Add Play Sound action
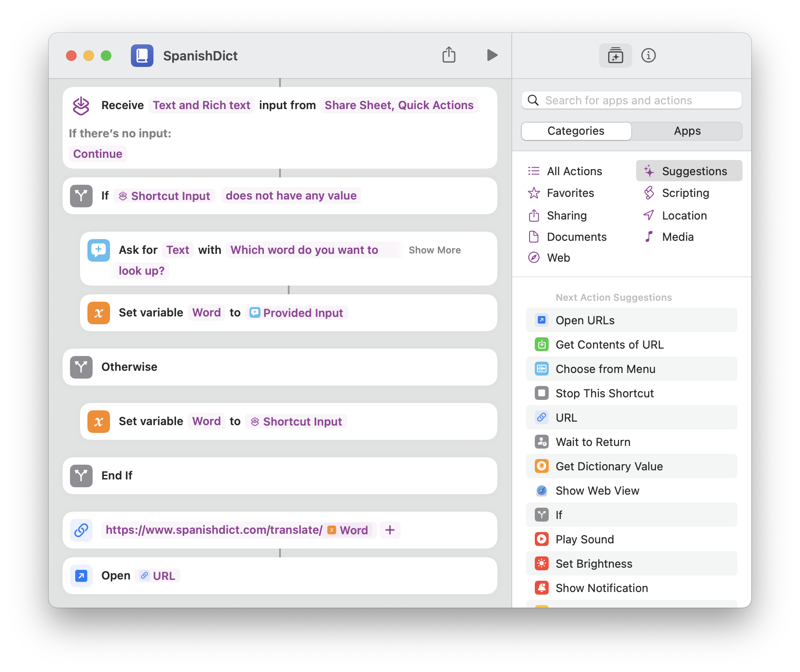800x672 pixels. [x=631, y=539]
